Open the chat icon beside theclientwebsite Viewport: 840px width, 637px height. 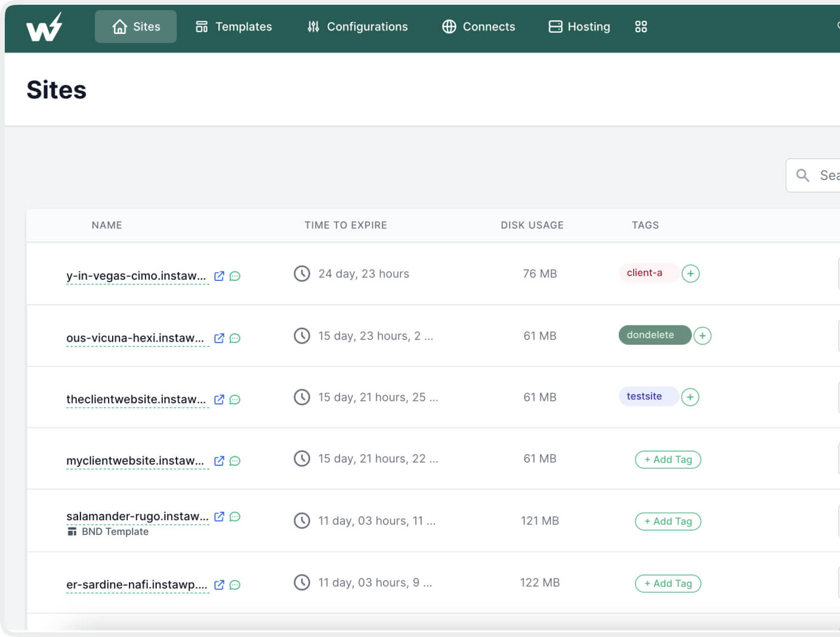coord(235,400)
